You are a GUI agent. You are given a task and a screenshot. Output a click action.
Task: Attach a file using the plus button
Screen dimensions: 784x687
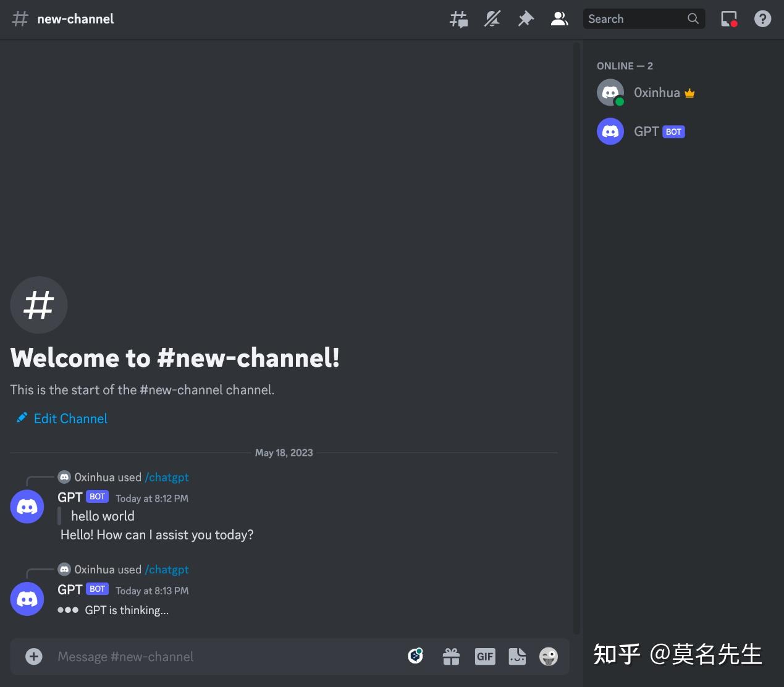click(x=33, y=656)
